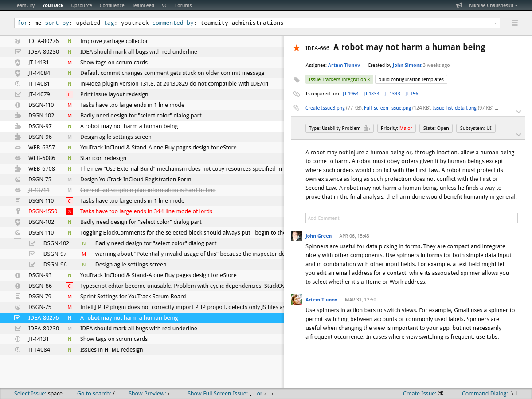Click list icon on DSGN-79 Sprint Settings row
The image size is (532, 399).
click(18, 296)
